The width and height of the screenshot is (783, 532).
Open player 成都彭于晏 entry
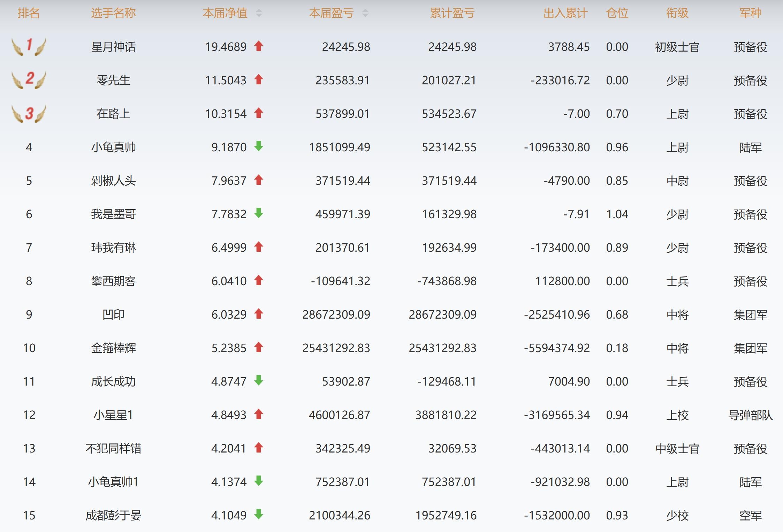pyautogui.click(x=113, y=515)
